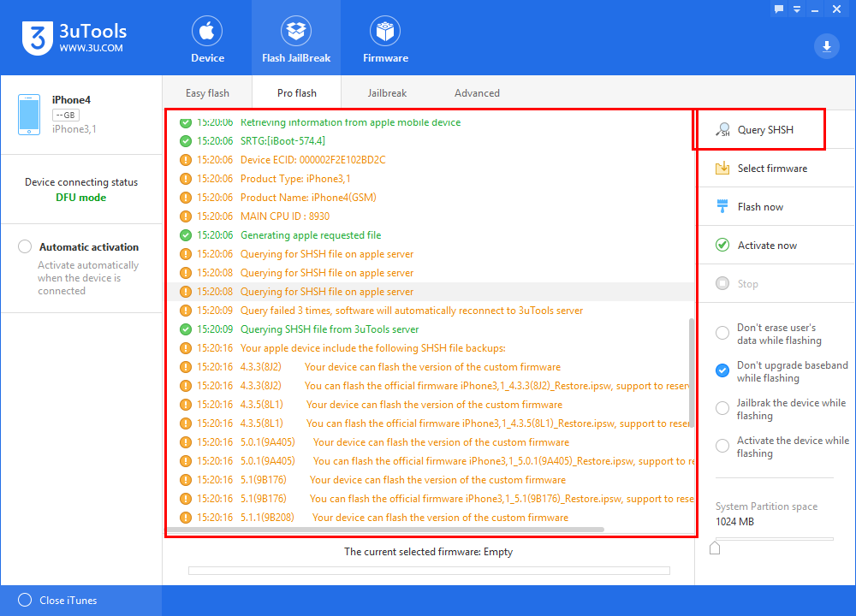The image size is (856, 616).
Task: Click the Query SHSH button label
Action: point(765,130)
